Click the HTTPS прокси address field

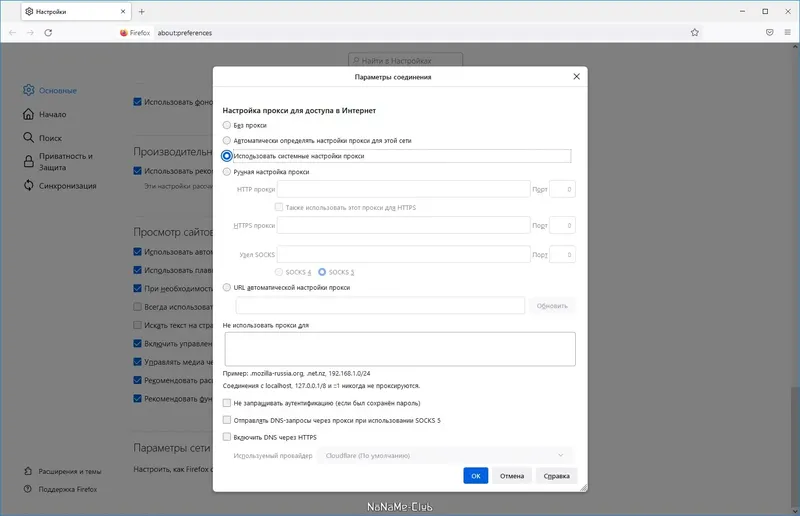(x=404, y=225)
